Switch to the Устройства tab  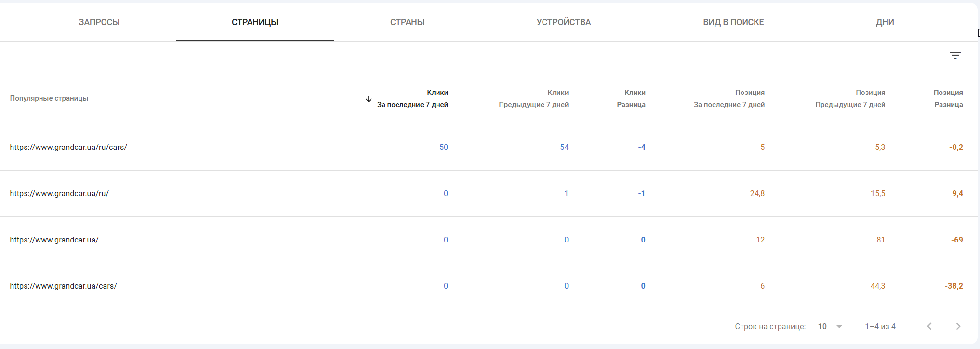564,22
